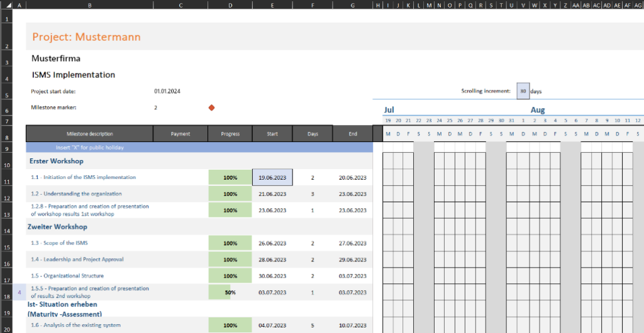Viewport: 644px width, 333px height.
Task: Click the Scrolling increment value box
Action: [x=523, y=91]
